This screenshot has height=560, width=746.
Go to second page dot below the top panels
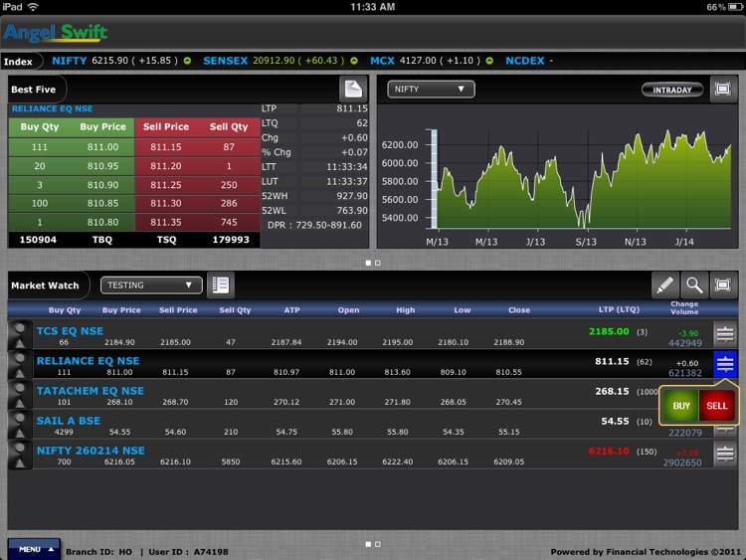click(x=378, y=263)
